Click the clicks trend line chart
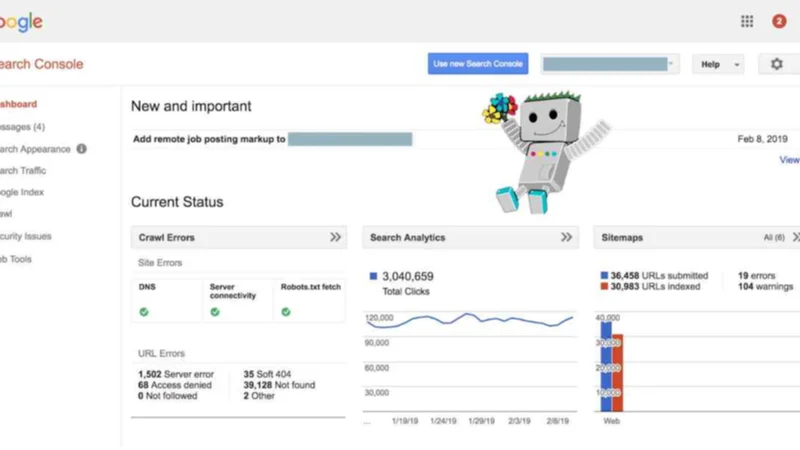Screen dimensions: 800x450 [470, 320]
